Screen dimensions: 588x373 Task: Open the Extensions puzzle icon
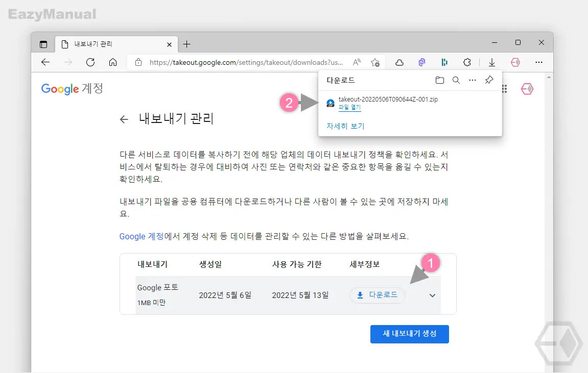coord(467,63)
